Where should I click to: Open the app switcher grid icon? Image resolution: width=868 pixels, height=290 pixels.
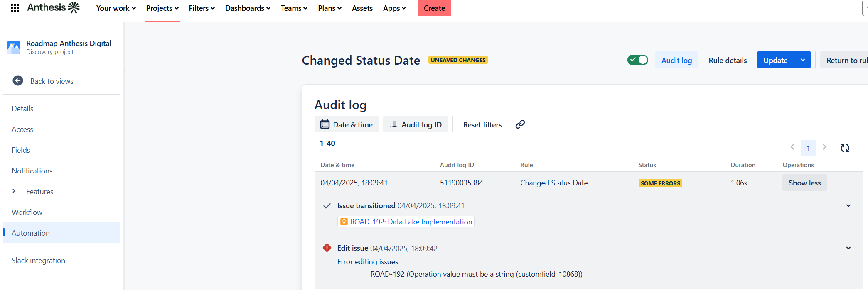pyautogui.click(x=15, y=8)
